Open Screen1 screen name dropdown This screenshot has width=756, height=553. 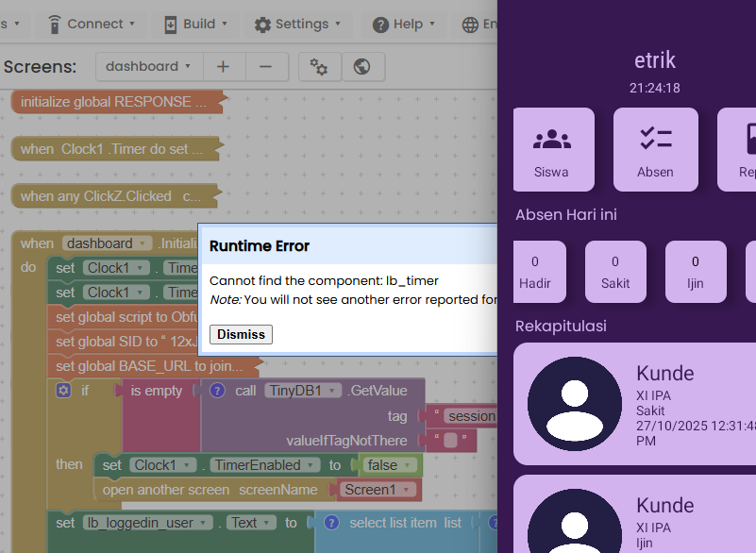click(376, 490)
